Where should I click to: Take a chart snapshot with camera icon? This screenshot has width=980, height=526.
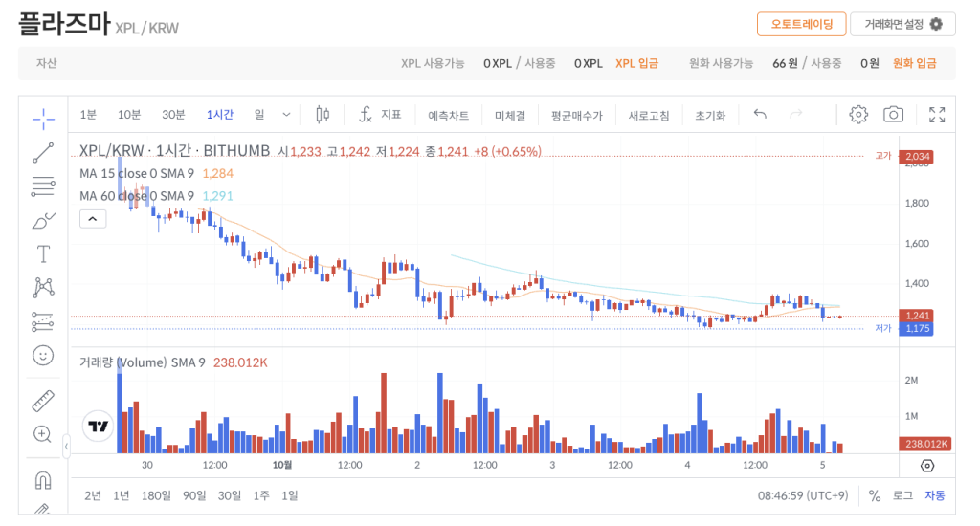click(x=893, y=115)
